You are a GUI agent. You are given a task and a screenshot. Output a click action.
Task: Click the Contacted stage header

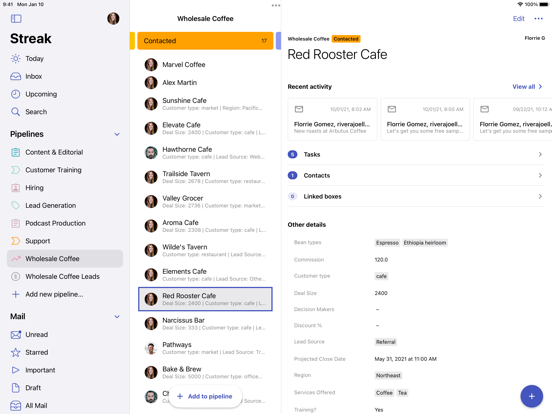click(205, 41)
